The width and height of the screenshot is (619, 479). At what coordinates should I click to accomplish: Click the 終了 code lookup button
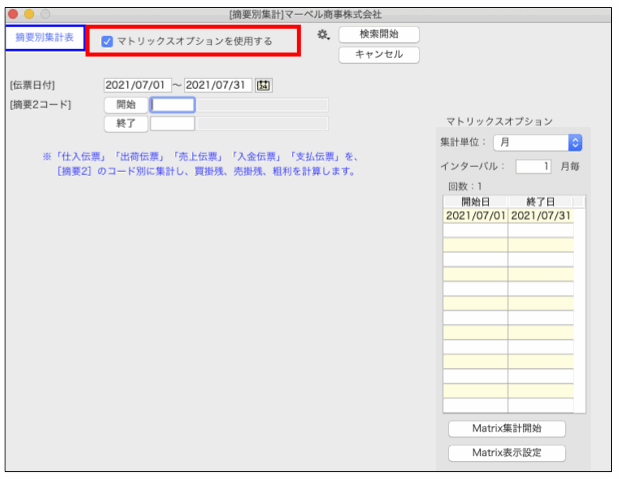[x=126, y=124]
